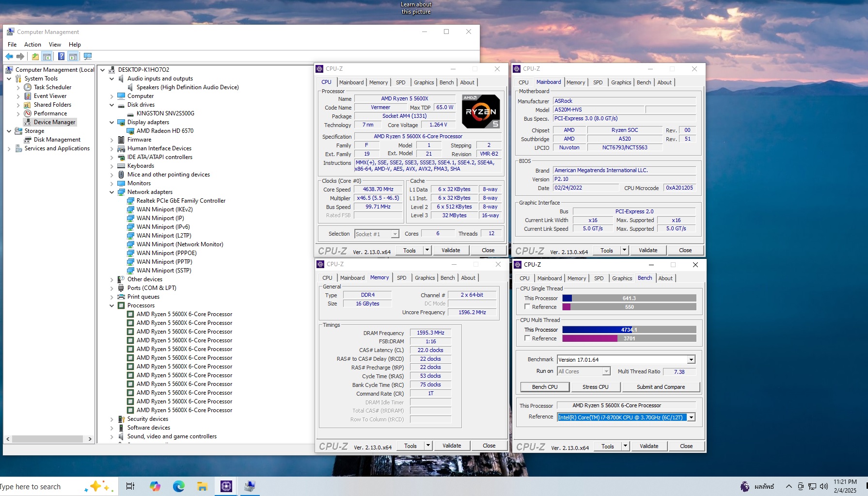Collapse the Processors category
Viewport: 868px width, 496px height.
(x=112, y=305)
